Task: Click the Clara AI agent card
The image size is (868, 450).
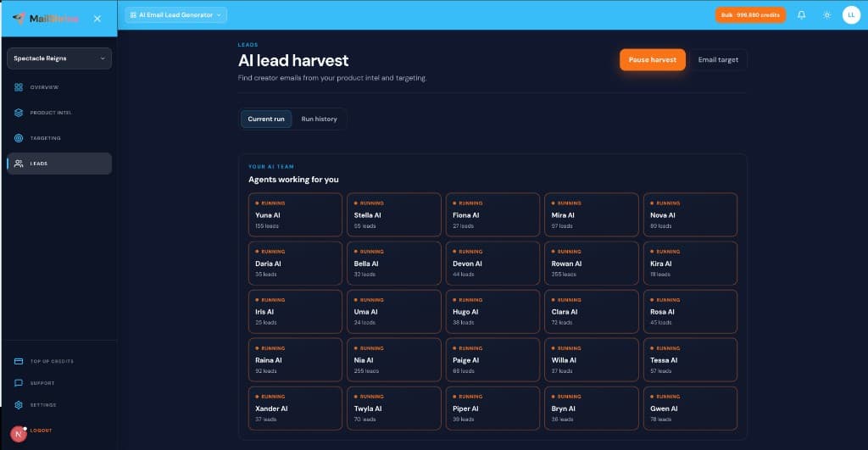Action: [x=591, y=312]
